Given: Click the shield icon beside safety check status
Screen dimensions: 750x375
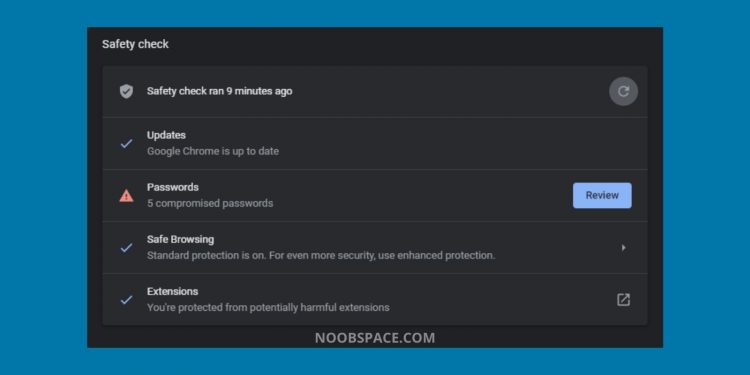Looking at the screenshot, I should [126, 91].
